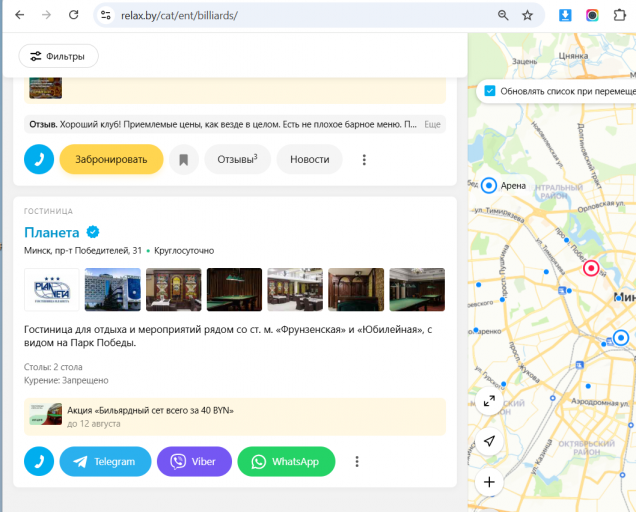This screenshot has width=636, height=512.
Task: Click the red highlighted map marker
Action: tap(591, 268)
